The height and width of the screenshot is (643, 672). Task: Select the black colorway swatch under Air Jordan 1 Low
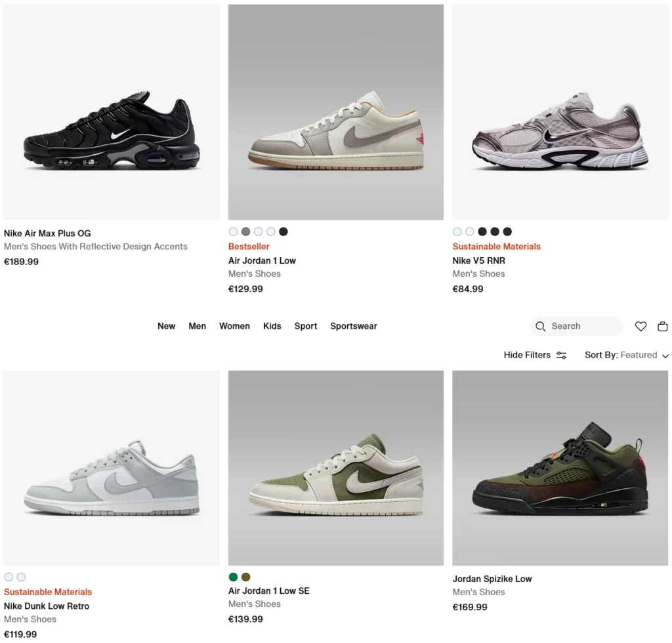[x=283, y=232]
